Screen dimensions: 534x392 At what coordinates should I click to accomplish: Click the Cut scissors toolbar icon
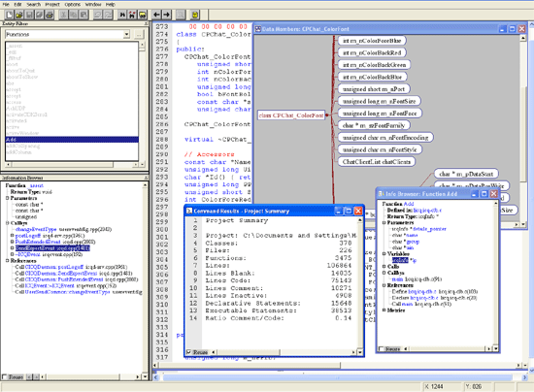click(63, 15)
